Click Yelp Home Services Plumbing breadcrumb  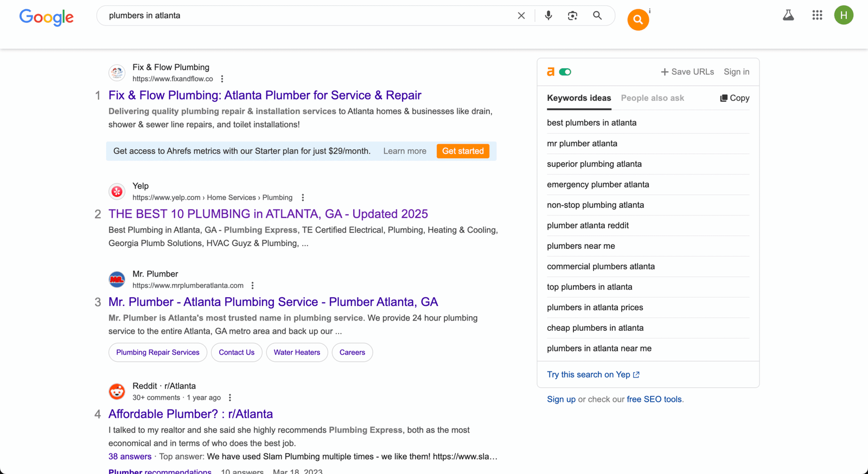point(212,198)
